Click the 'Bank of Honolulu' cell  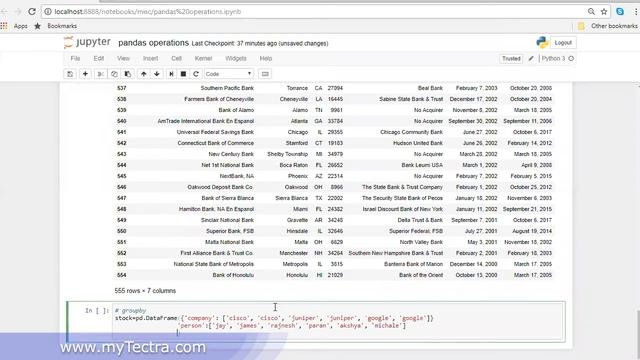tap(233, 276)
